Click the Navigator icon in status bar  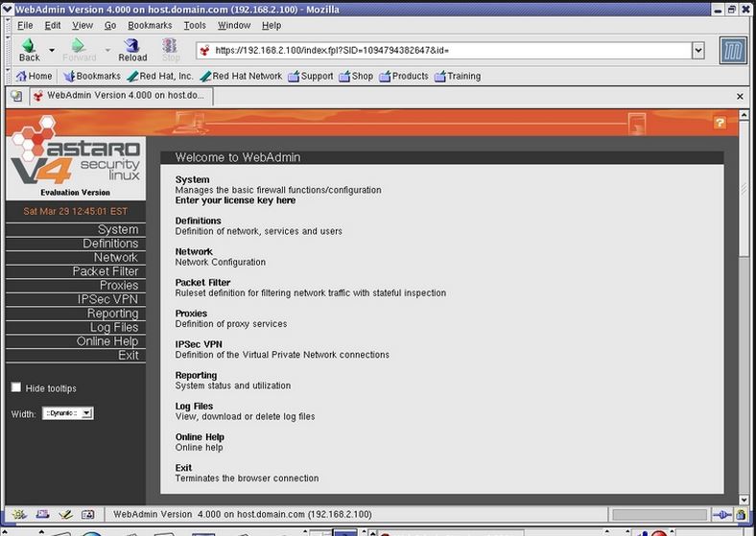click(x=18, y=515)
